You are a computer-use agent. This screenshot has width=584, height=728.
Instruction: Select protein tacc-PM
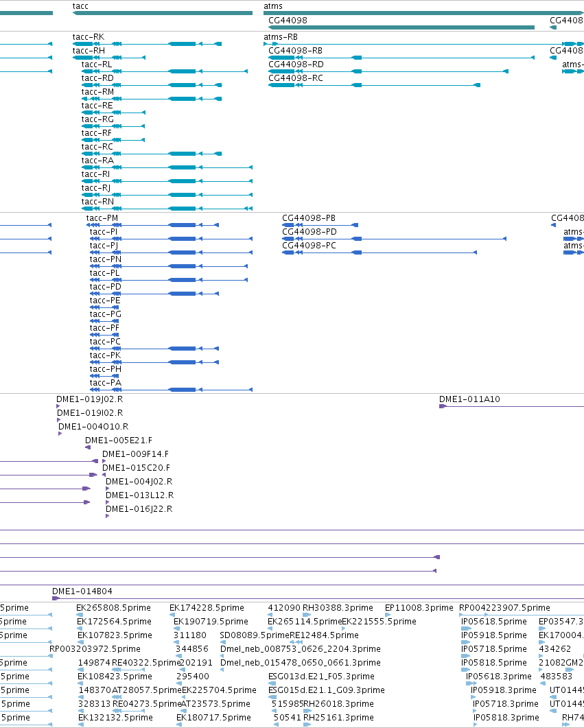pyautogui.click(x=102, y=218)
